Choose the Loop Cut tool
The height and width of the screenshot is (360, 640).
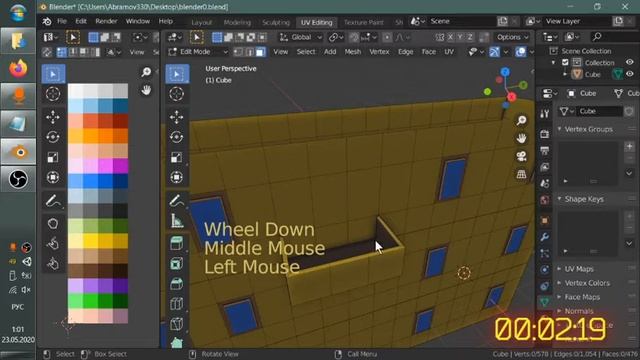pos(177,304)
